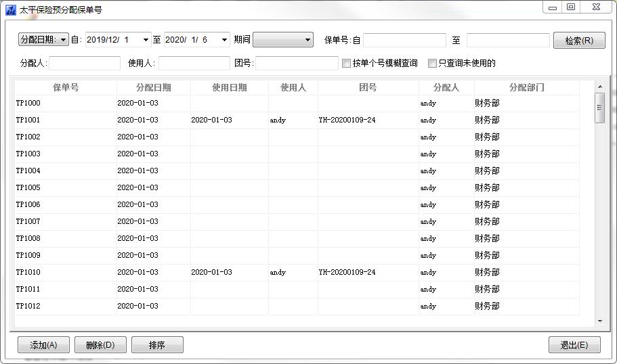Sort by 保单号 column header
This screenshot has height=364, width=617.
(66, 87)
